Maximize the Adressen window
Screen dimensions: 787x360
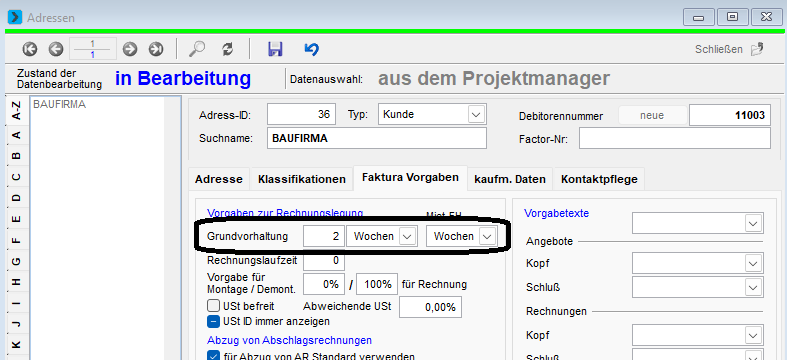click(732, 18)
